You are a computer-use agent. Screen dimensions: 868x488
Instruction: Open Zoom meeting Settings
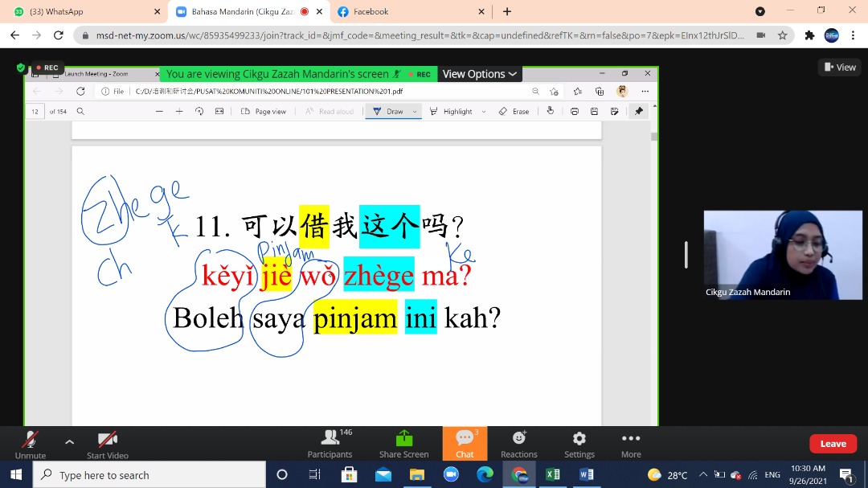point(579,442)
